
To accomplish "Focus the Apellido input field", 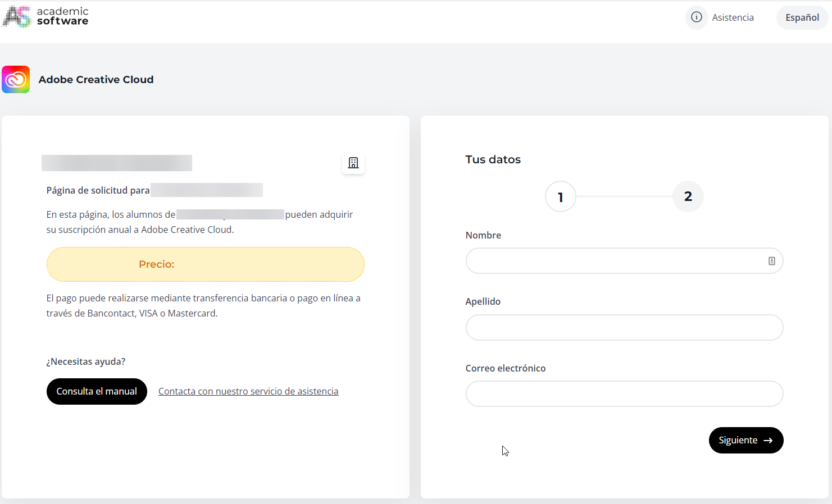I will click(625, 327).
